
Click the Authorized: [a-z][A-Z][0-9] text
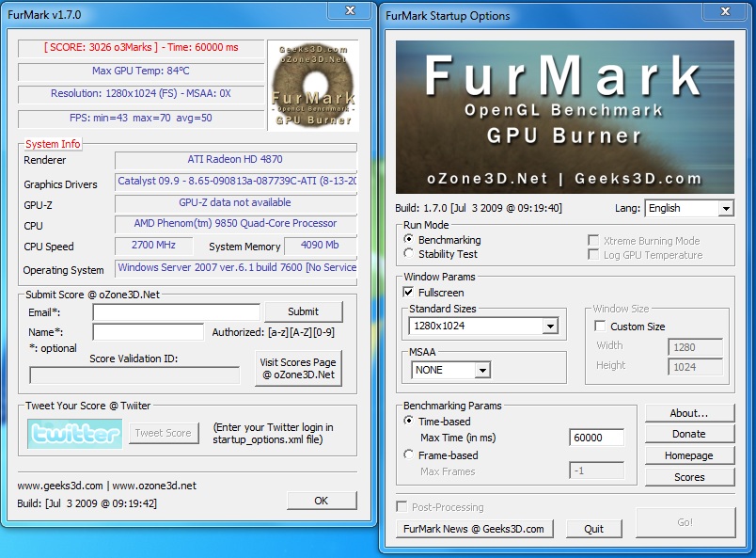tap(274, 332)
